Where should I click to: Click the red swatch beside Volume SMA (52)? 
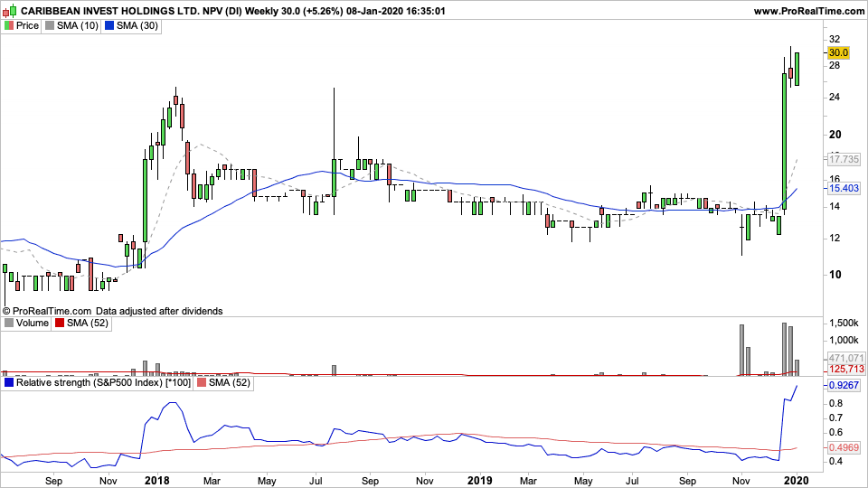click(x=60, y=324)
